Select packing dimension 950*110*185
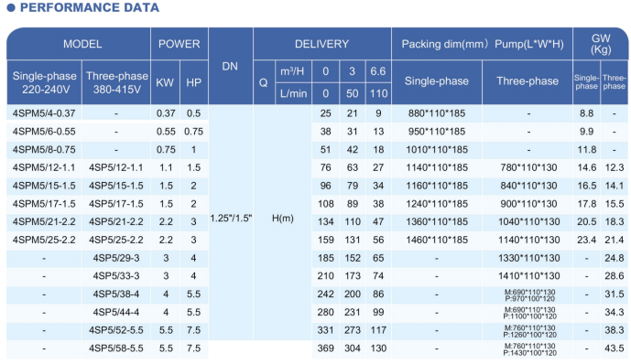The image size is (631, 364). click(437, 132)
